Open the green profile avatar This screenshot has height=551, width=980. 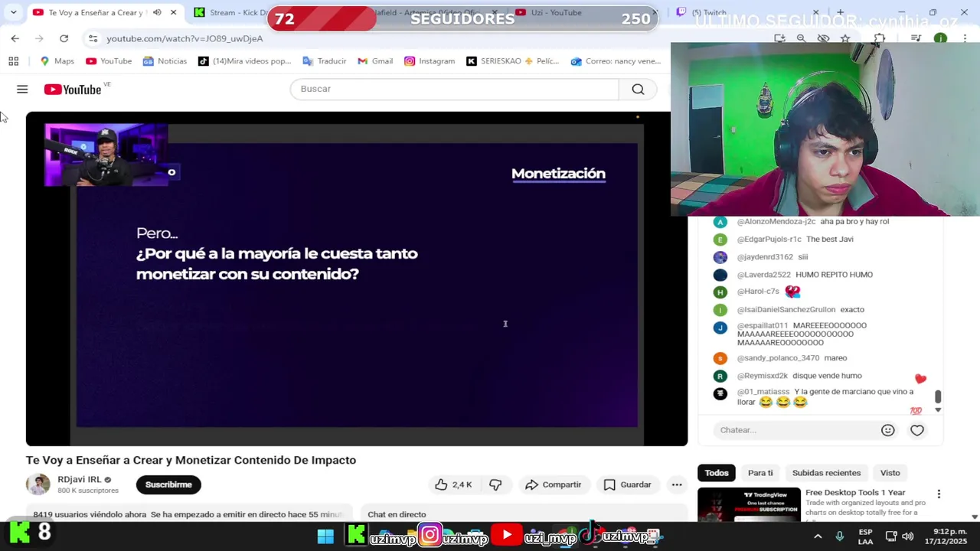coord(940,38)
